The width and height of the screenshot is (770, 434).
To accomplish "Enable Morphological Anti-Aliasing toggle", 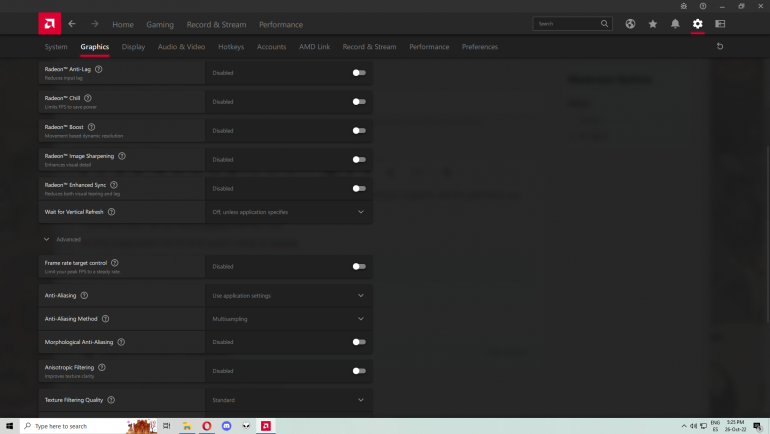I will 359,342.
